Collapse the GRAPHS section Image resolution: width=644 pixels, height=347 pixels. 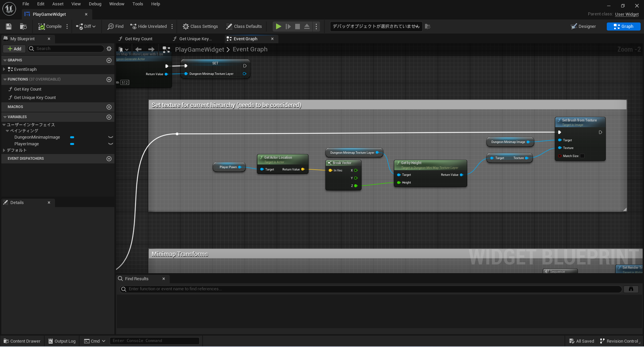click(x=5, y=60)
